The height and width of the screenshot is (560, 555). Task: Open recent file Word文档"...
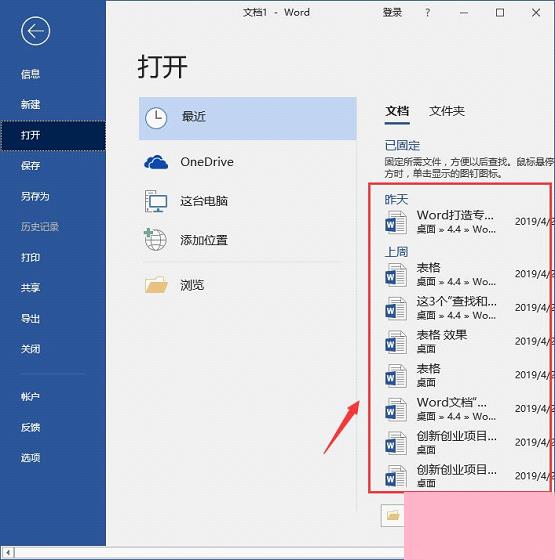pyautogui.click(x=451, y=402)
